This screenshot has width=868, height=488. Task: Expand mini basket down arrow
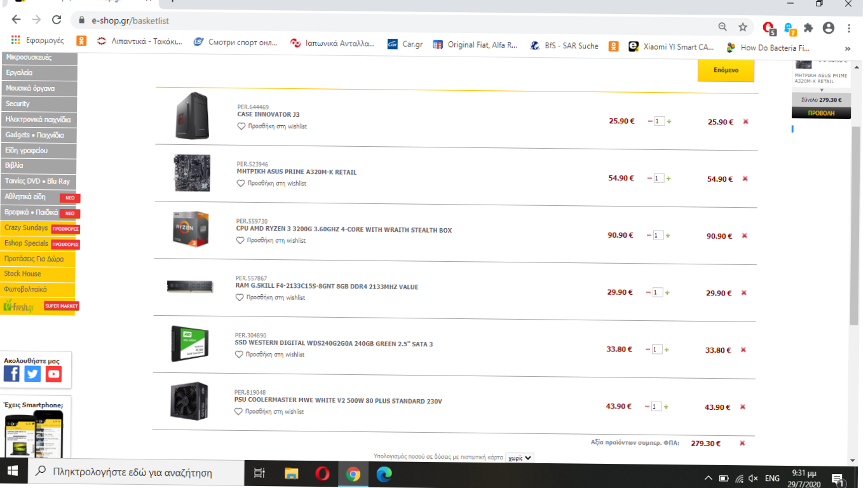[822, 90]
